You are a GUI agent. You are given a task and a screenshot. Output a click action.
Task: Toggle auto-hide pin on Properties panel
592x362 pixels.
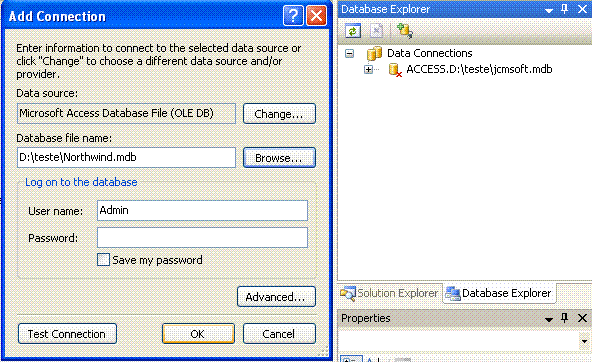pyautogui.click(x=565, y=318)
